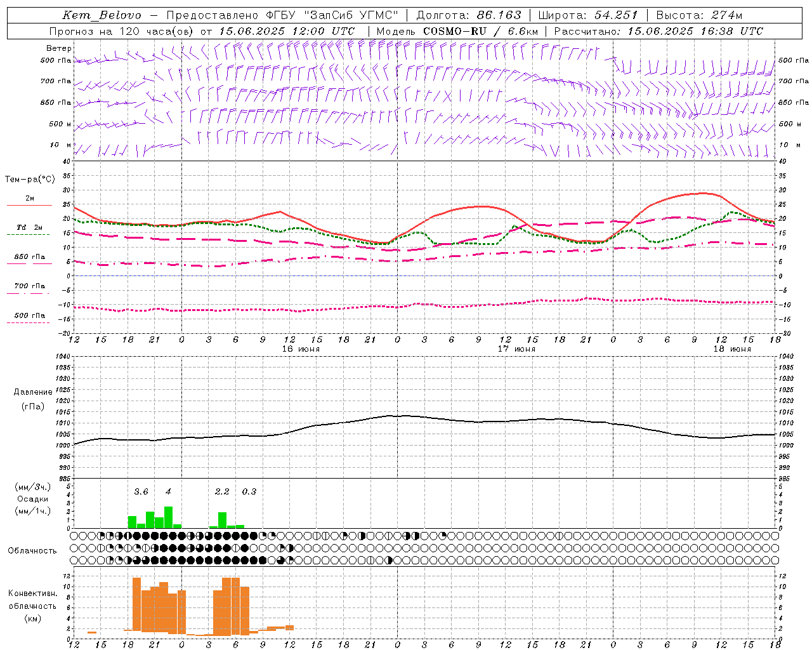Click the "Тем-ра(°C)" temperature panel label
812x650 pixels.
[x=30, y=180]
